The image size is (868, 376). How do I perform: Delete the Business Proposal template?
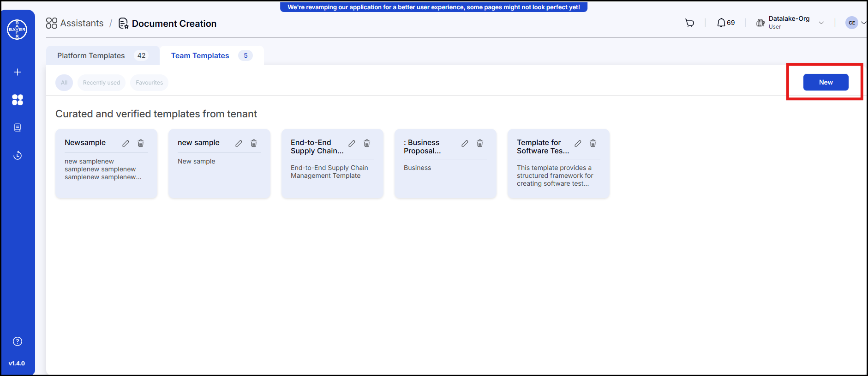point(480,143)
